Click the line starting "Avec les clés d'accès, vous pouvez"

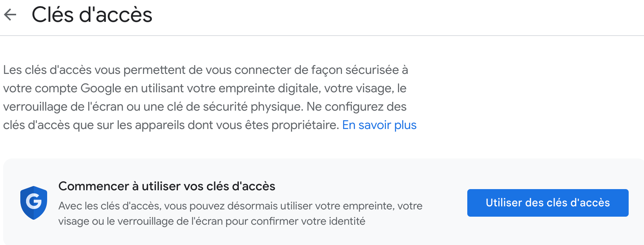tap(240, 206)
